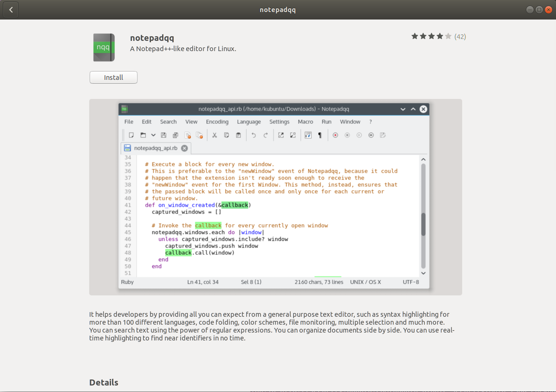The width and height of the screenshot is (556, 392).
Task: Cut scissors icon in Notepadqq preview toolbar
Action: (215, 135)
